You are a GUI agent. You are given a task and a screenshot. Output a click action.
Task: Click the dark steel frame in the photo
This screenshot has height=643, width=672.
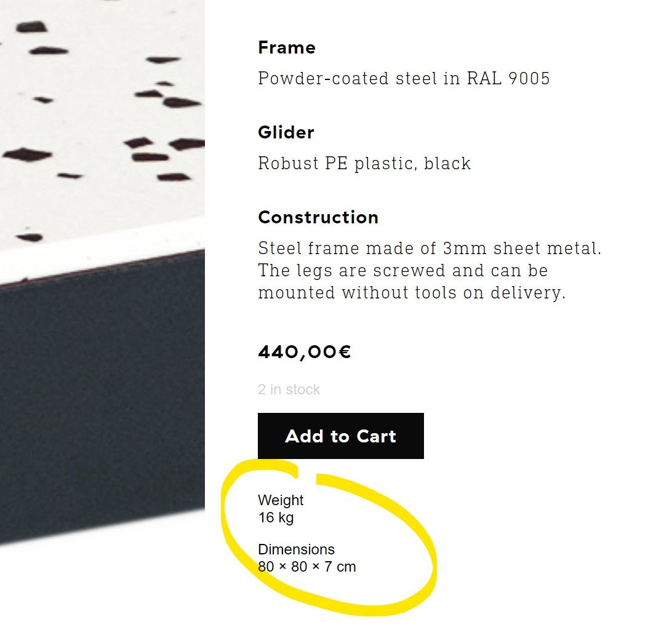(98, 400)
